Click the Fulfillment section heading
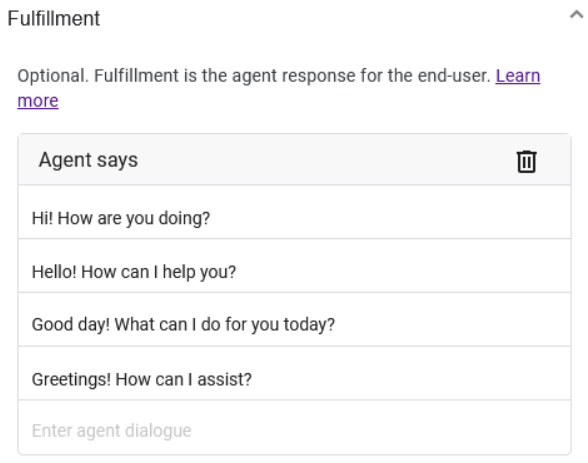This screenshot has width=588, height=463. coord(54,18)
